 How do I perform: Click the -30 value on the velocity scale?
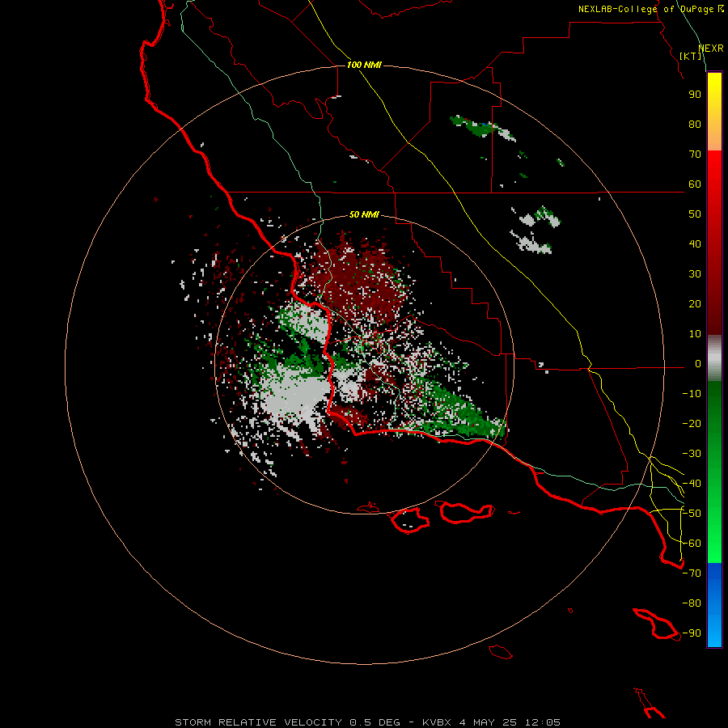(692, 454)
